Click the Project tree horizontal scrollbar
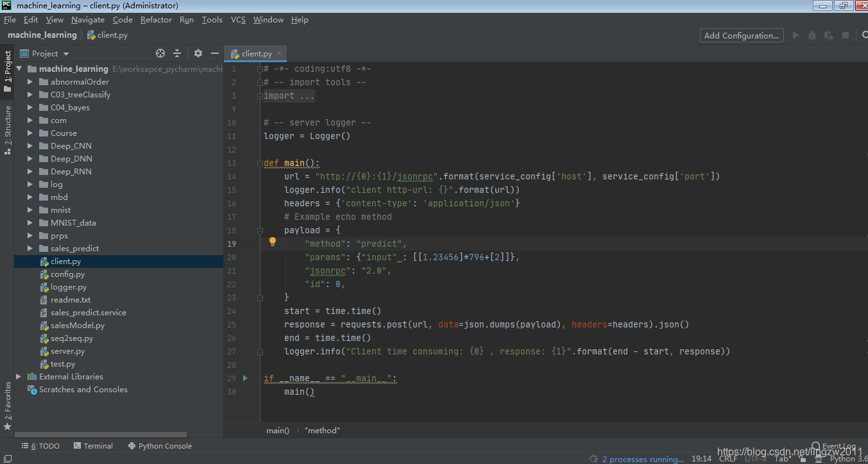Screen dimensions: 868x464 (101, 434)
